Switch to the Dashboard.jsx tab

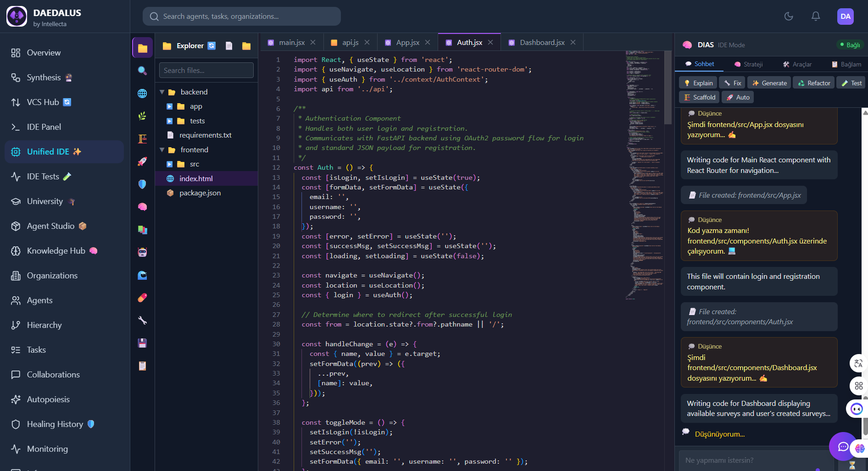pyautogui.click(x=542, y=43)
